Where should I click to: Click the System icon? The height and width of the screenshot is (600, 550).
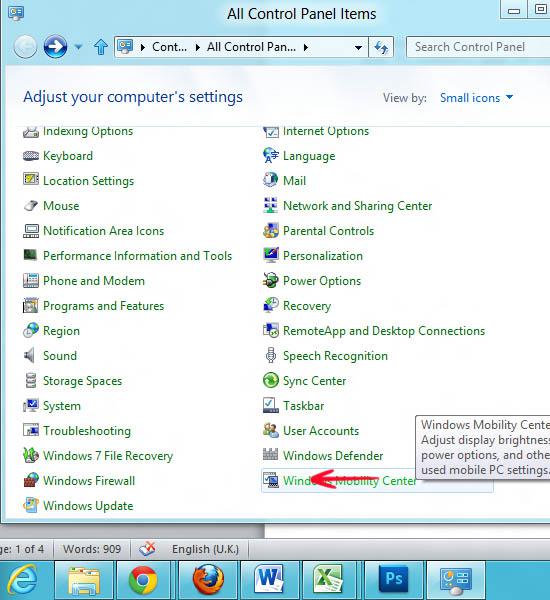point(31,405)
